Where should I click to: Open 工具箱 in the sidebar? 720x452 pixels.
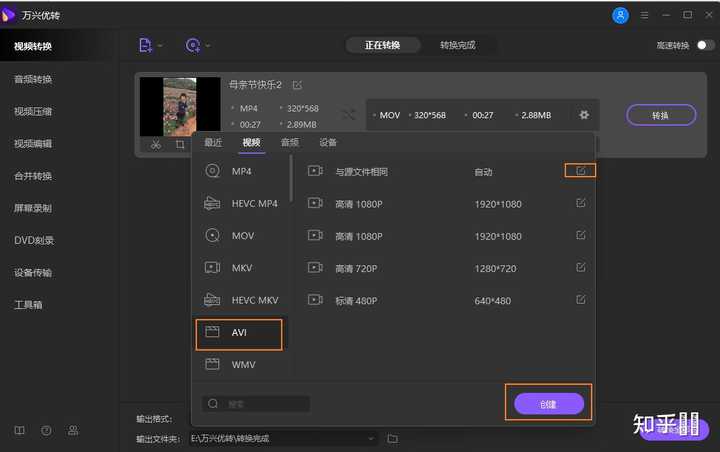click(28, 305)
